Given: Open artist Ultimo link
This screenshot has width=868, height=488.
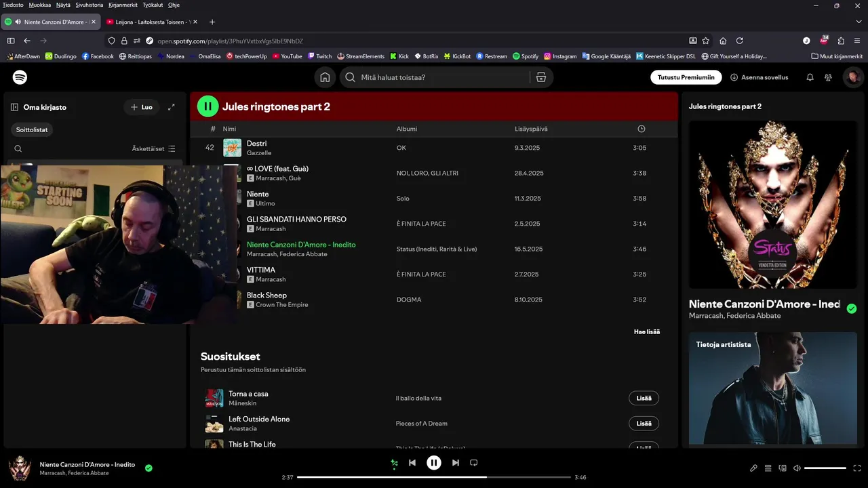Looking at the screenshot, I should 265,203.
